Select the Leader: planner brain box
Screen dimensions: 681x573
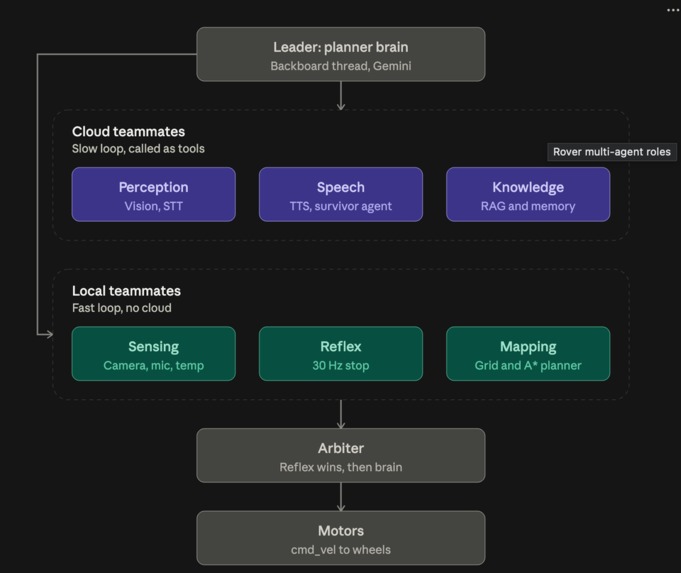click(x=341, y=54)
